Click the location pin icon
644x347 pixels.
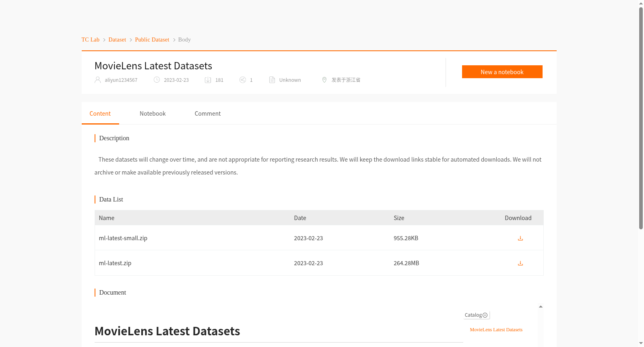point(324,80)
